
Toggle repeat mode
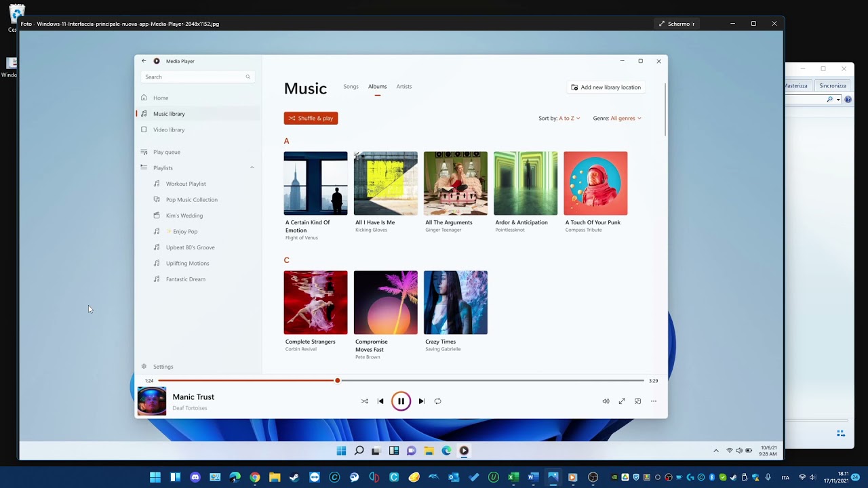click(x=437, y=401)
